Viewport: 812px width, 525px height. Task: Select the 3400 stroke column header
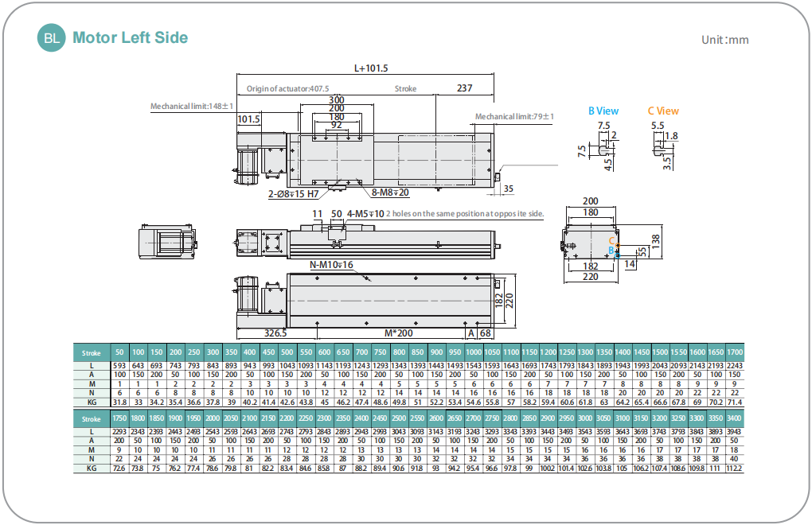coord(733,418)
